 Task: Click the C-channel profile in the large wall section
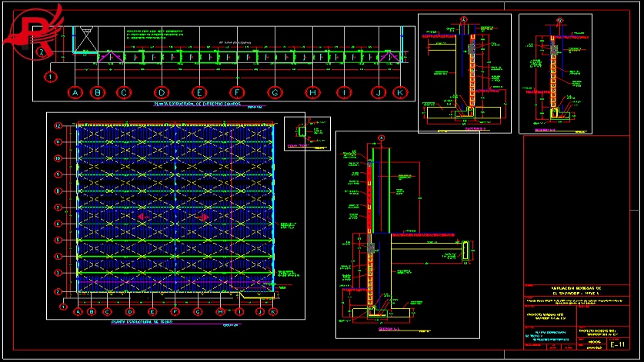(x=465, y=251)
